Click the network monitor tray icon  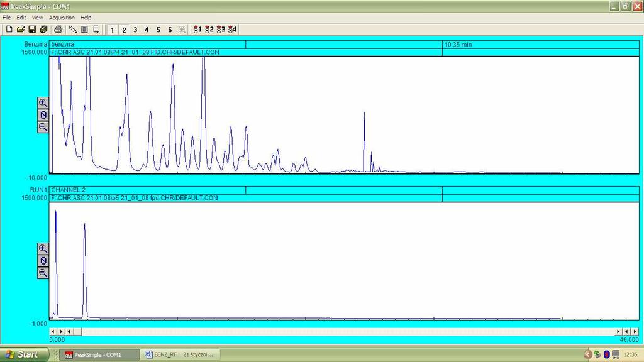pyautogui.click(x=616, y=354)
